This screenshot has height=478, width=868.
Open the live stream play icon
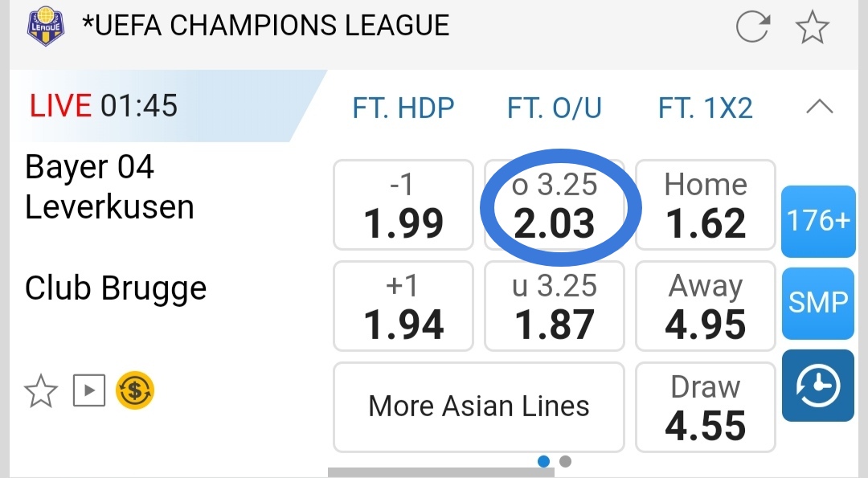point(89,392)
